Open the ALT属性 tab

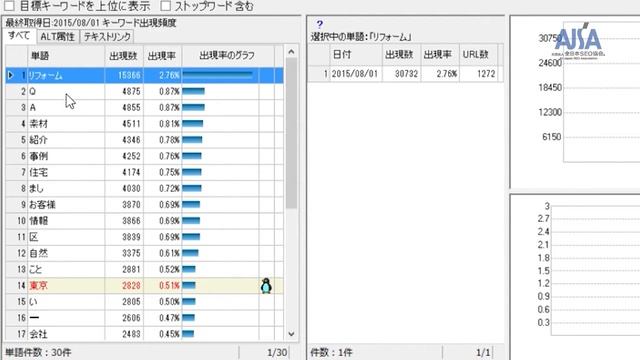(58, 37)
